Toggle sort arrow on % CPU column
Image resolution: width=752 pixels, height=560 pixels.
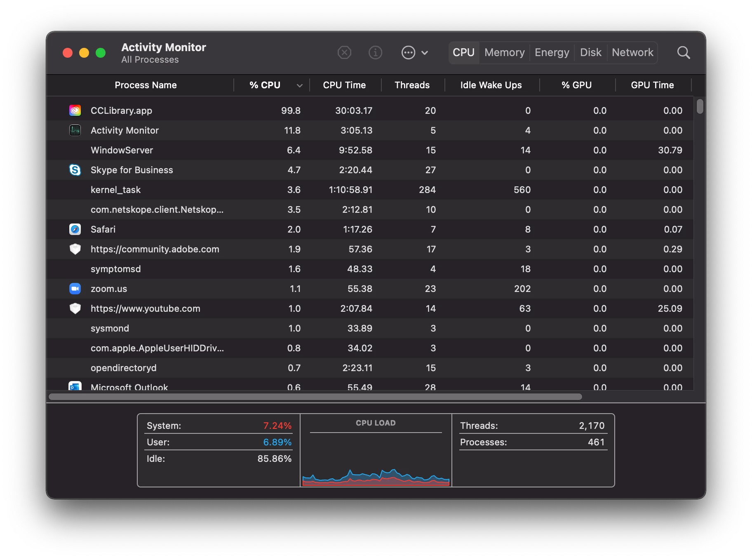[300, 85]
